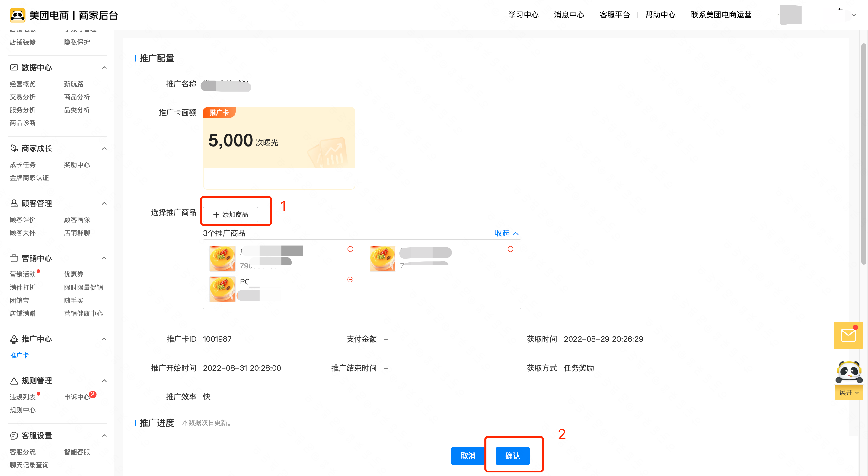Click the 数据中心 chart icon
Screen dimensions: 868x476
click(x=14, y=68)
